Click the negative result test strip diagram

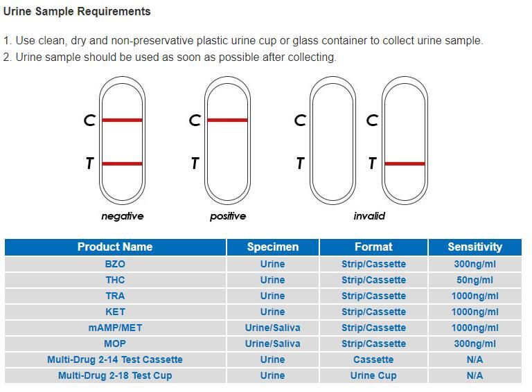click(122, 141)
